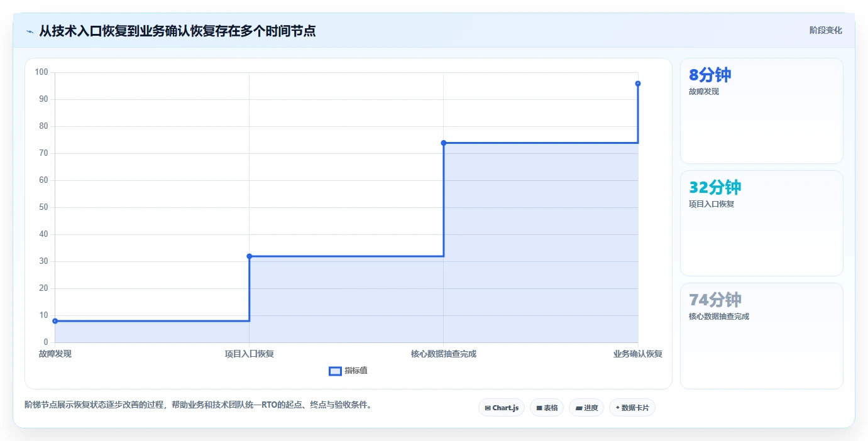Open the 74分钟 核心数据抽查完成 card
The image size is (868, 441).
coord(761,335)
